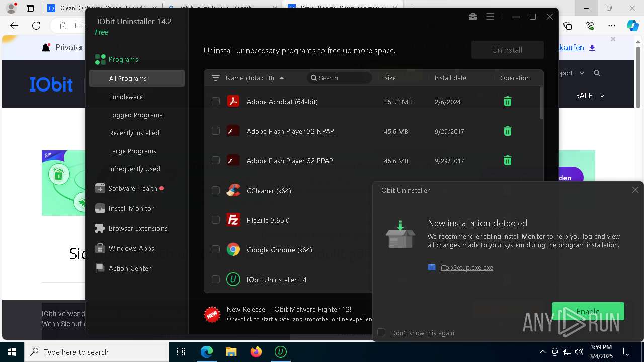Open Firefox from the taskbar

[256, 352]
